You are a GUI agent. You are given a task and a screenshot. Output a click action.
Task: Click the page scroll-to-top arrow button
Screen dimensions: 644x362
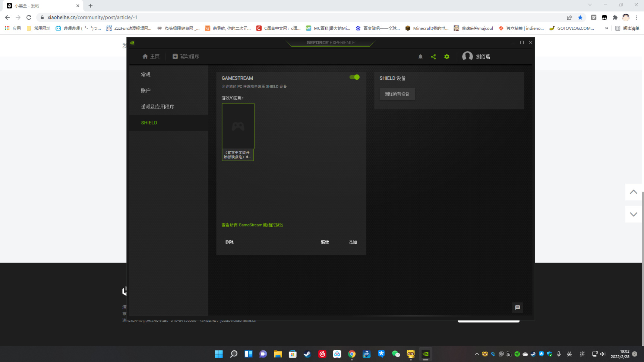point(634,192)
